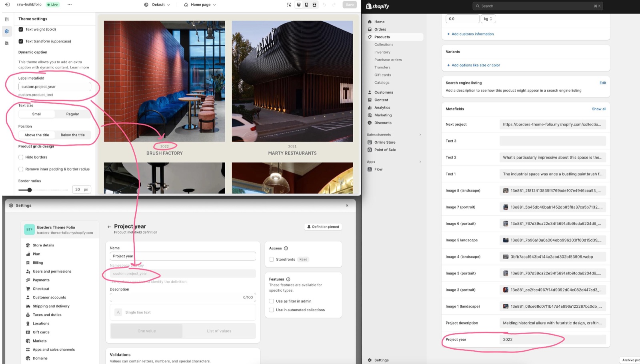
Task: Click Edit on Search engine listing
Action: click(x=602, y=83)
